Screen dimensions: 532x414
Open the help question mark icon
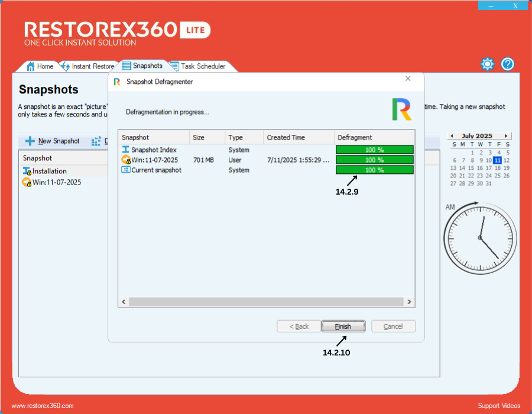pos(508,64)
